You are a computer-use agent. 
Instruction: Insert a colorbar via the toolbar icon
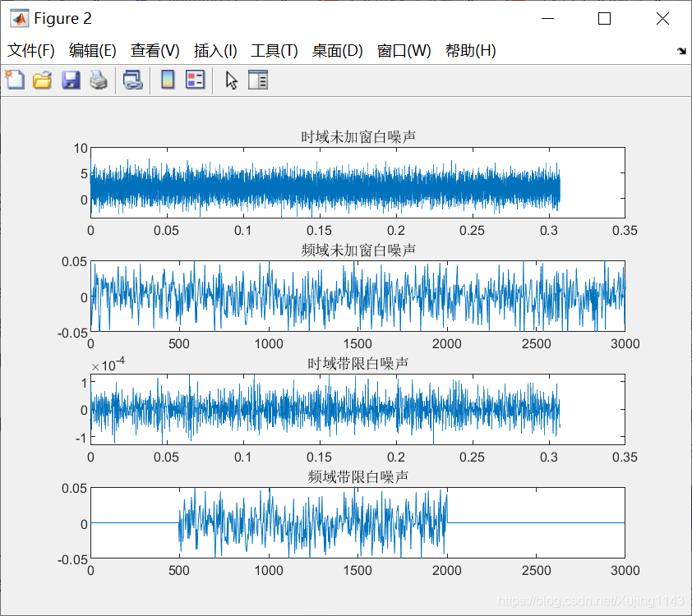coord(168,80)
